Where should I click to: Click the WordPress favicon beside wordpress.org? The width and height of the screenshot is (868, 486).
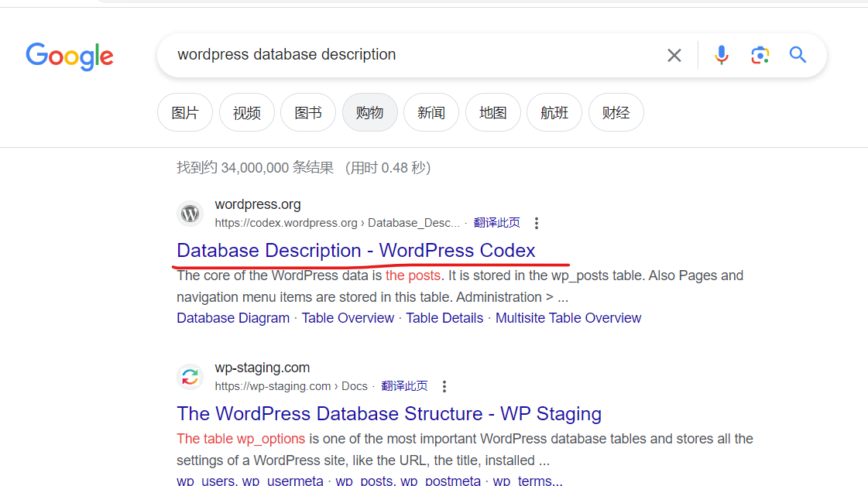point(190,214)
